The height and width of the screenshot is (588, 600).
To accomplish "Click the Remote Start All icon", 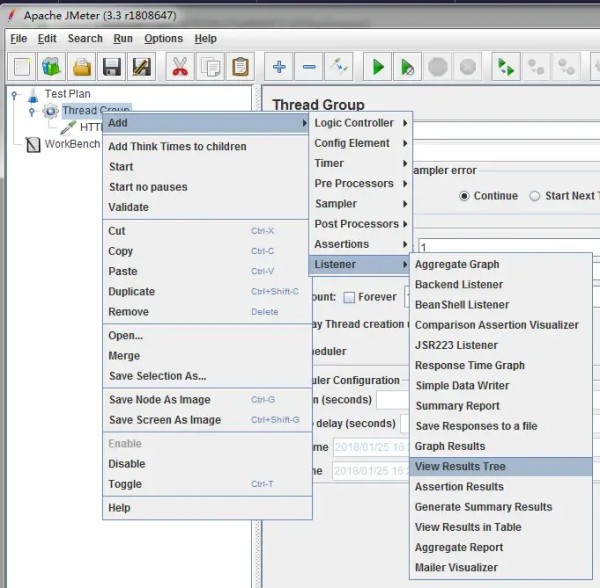I will pyautogui.click(x=506, y=67).
